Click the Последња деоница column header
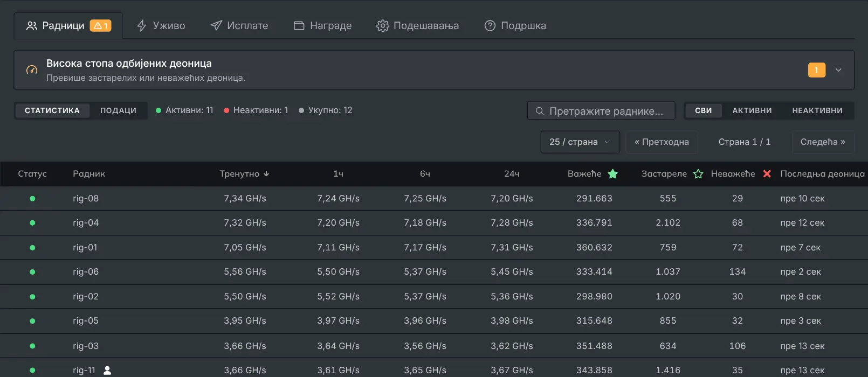The height and width of the screenshot is (377, 868). tap(822, 174)
